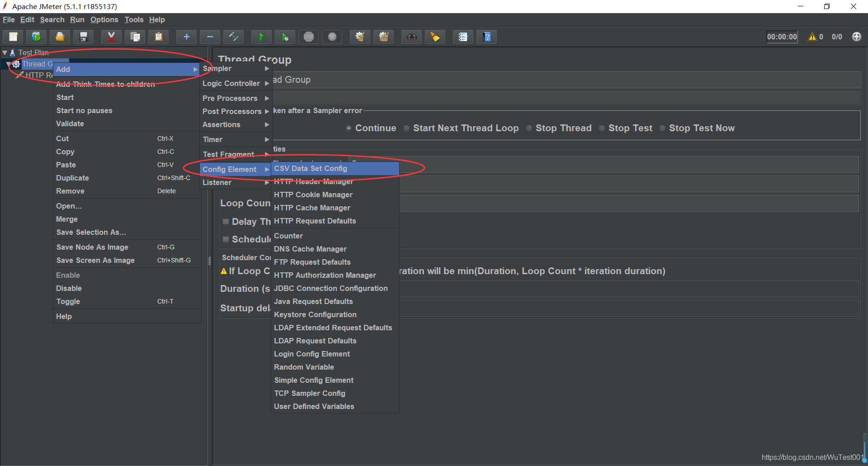
Task: Open the Edit menu
Action: (x=27, y=19)
